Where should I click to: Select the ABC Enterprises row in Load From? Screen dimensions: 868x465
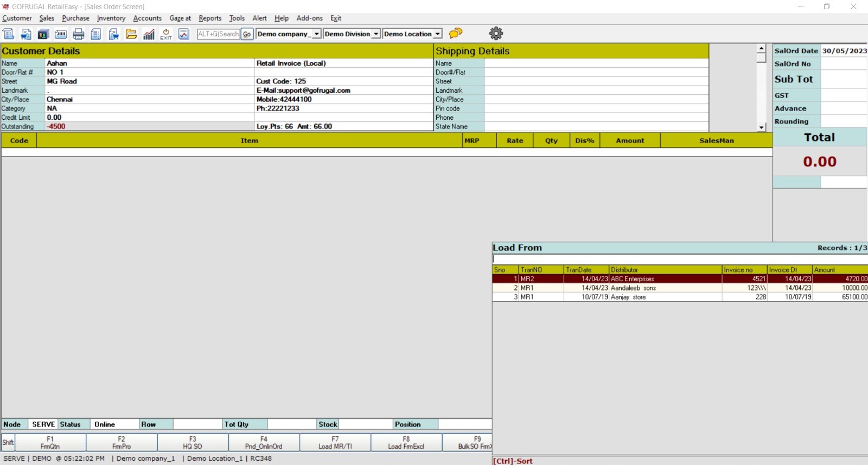coord(680,279)
